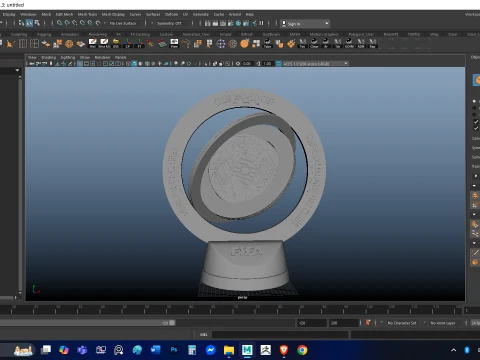Open Microsoft Word from the taskbar
Image resolution: width=480 pixels, height=360 pixels.
pos(155,350)
